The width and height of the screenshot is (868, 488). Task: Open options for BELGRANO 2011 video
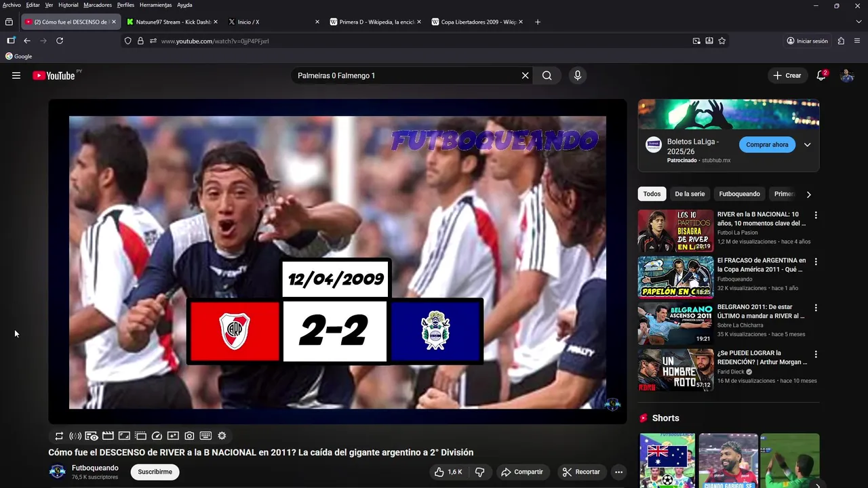(816, 308)
